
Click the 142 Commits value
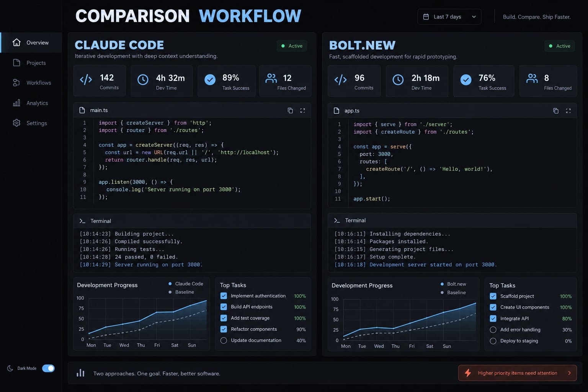pyautogui.click(x=107, y=78)
